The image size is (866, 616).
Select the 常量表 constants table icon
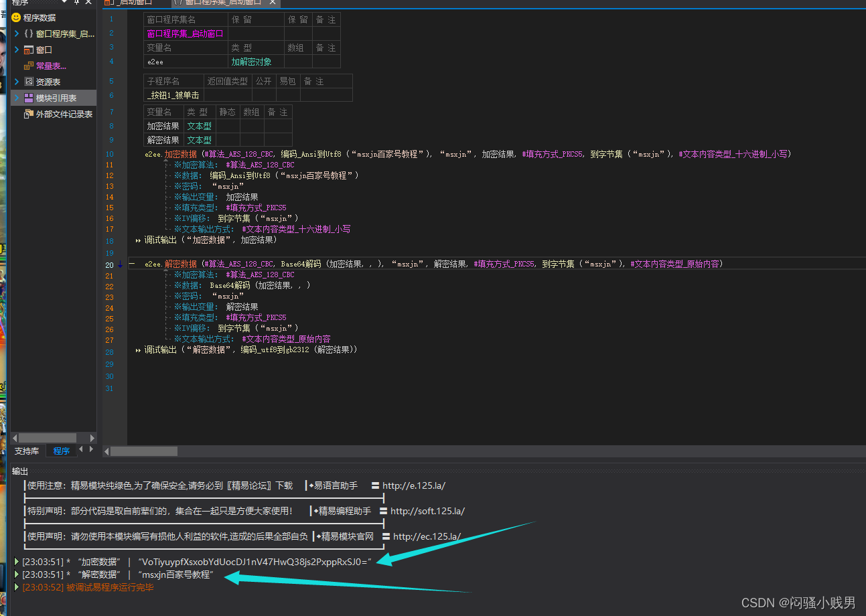click(x=29, y=66)
